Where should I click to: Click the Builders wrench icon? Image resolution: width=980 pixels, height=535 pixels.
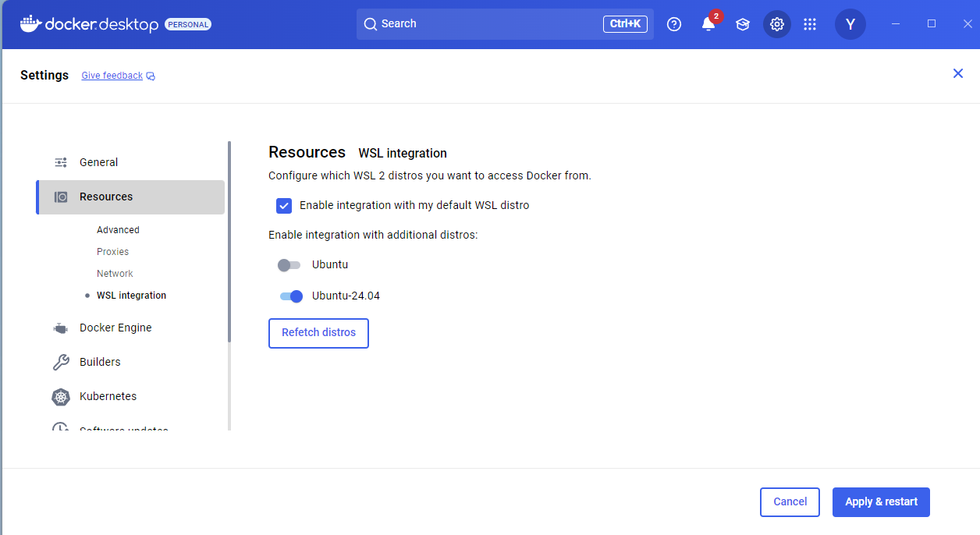point(61,362)
